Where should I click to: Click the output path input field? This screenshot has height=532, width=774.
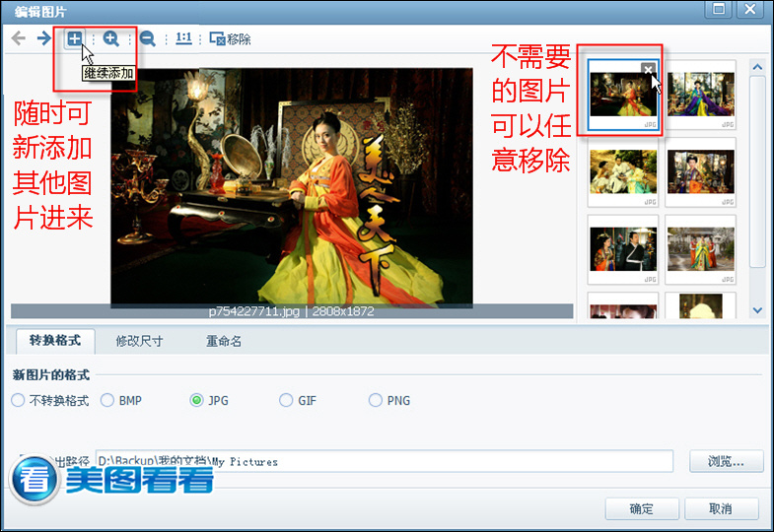tap(385, 461)
